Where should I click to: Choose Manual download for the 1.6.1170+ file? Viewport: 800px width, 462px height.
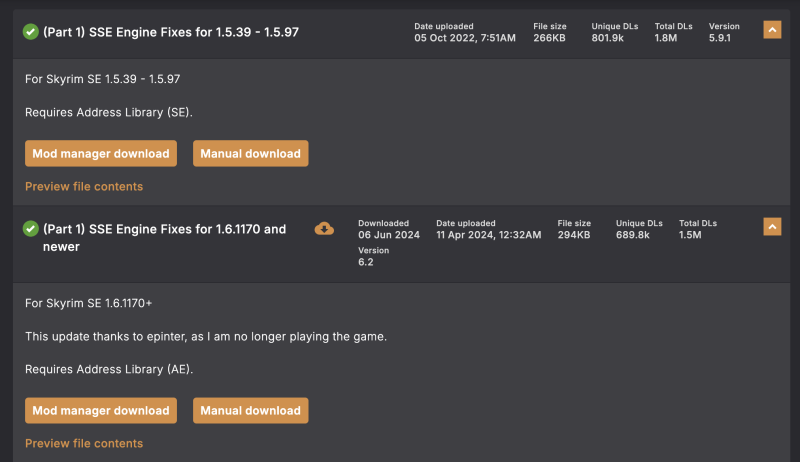point(251,410)
